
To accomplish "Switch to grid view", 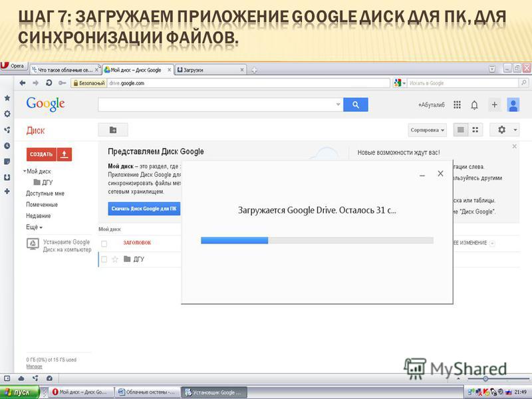I will point(475,130).
